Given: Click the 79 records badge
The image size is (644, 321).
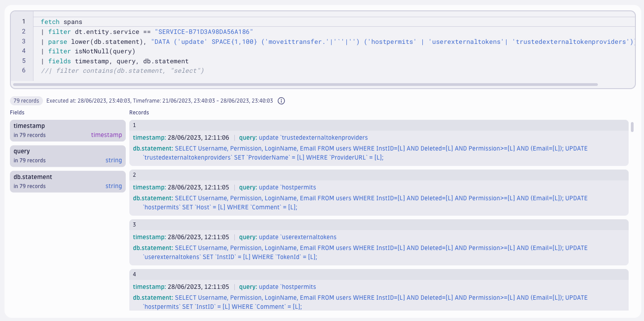Looking at the screenshot, I should 26,101.
